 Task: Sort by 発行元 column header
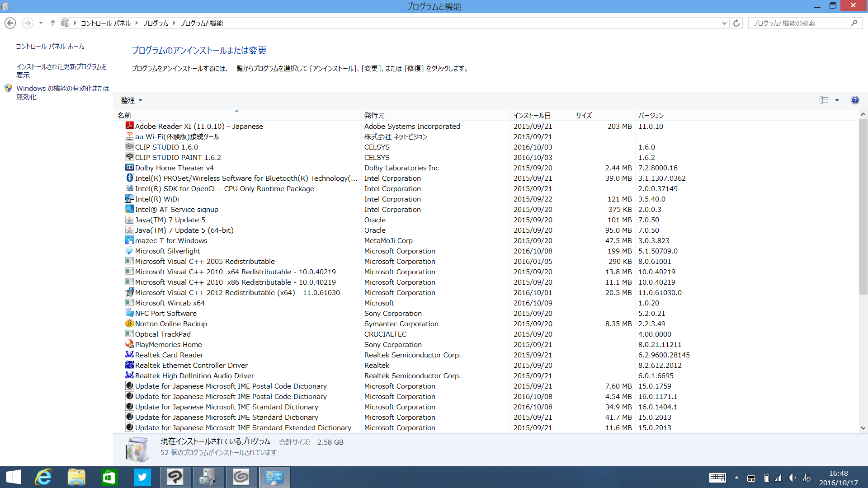(x=374, y=115)
